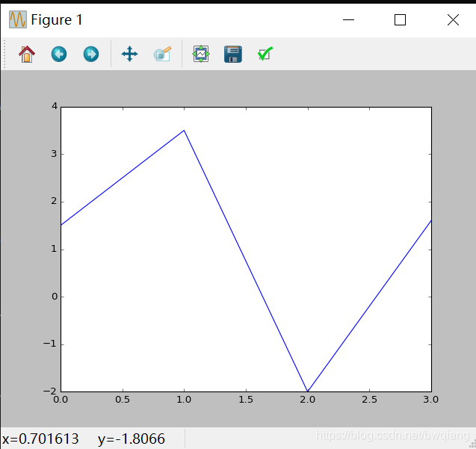Click the x-axis tick label 1.5

(x=246, y=400)
